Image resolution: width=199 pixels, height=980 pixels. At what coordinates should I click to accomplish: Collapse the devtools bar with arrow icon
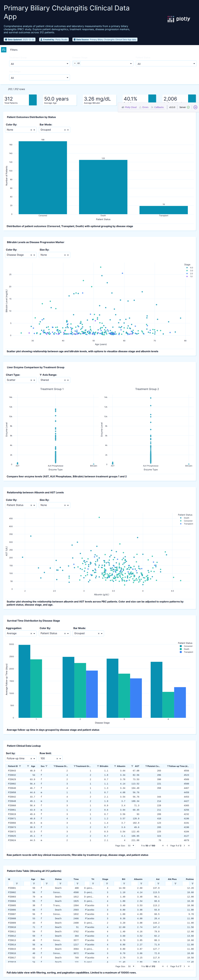[195, 107]
